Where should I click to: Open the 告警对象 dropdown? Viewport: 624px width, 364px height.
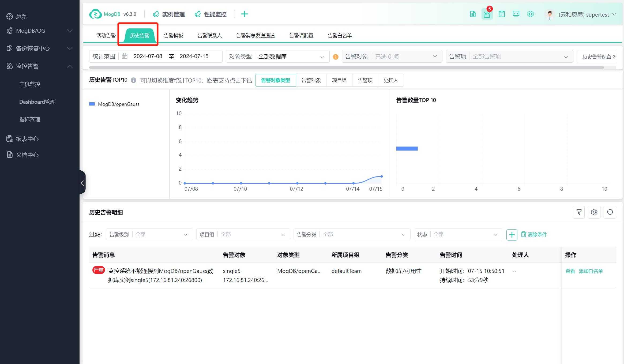392,57
